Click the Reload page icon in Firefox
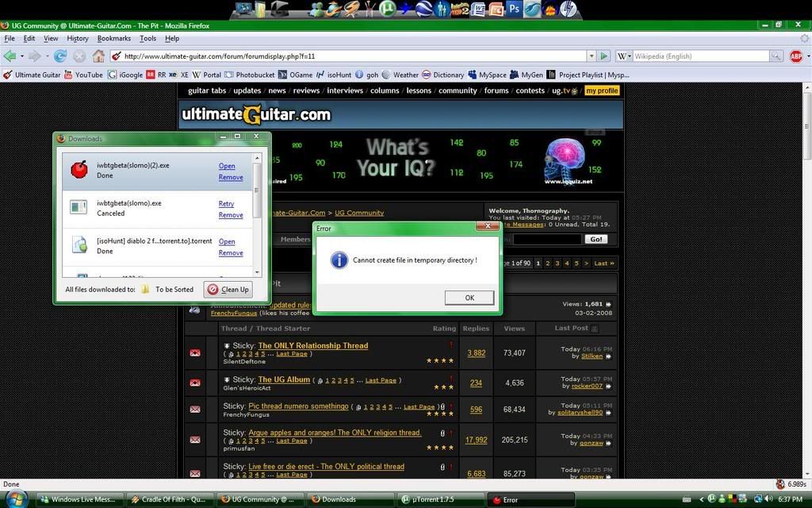Image resolution: width=812 pixels, height=508 pixels. pyautogui.click(x=59, y=56)
